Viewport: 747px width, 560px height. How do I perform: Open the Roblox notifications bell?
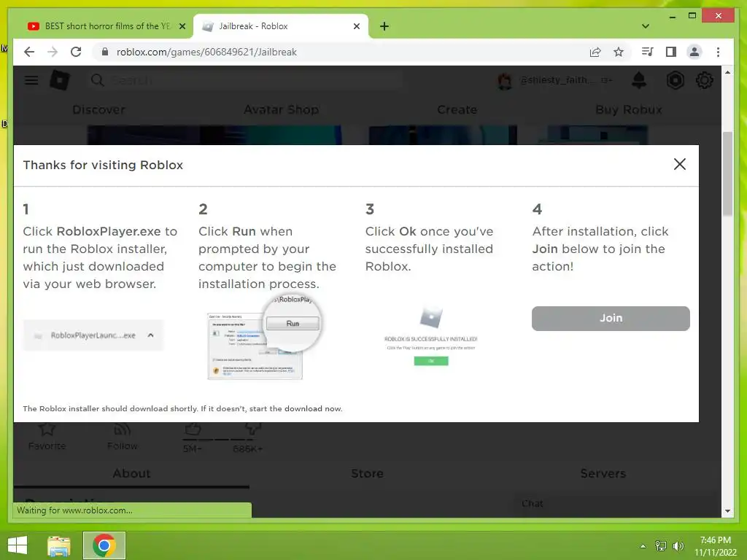click(x=639, y=80)
